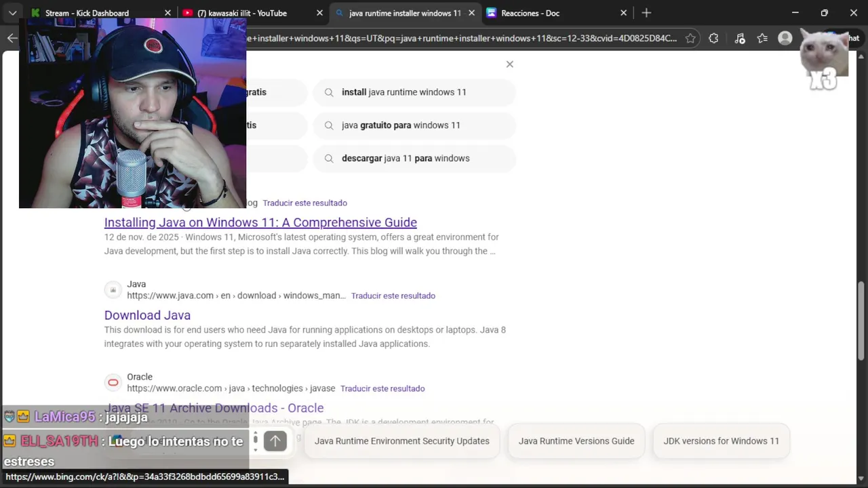The image size is (868, 488).
Task: Translate the java.com result
Action: point(393,296)
